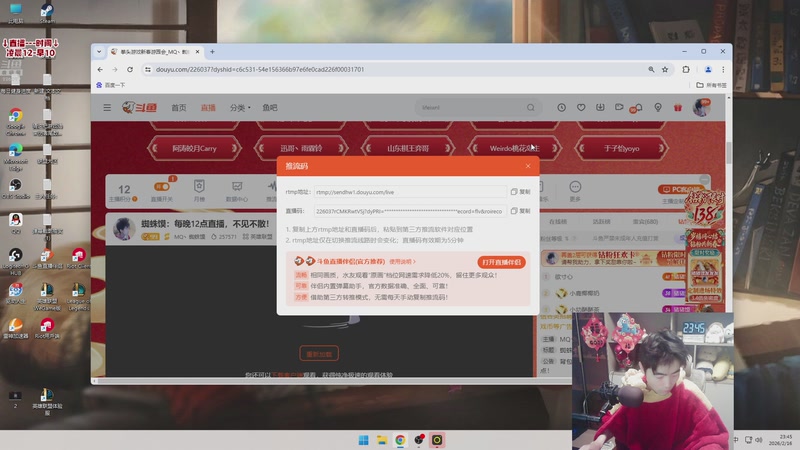This screenshot has width=800, height=450.
Task: Click the streamer avatar beside room title
Action: click(x=124, y=229)
